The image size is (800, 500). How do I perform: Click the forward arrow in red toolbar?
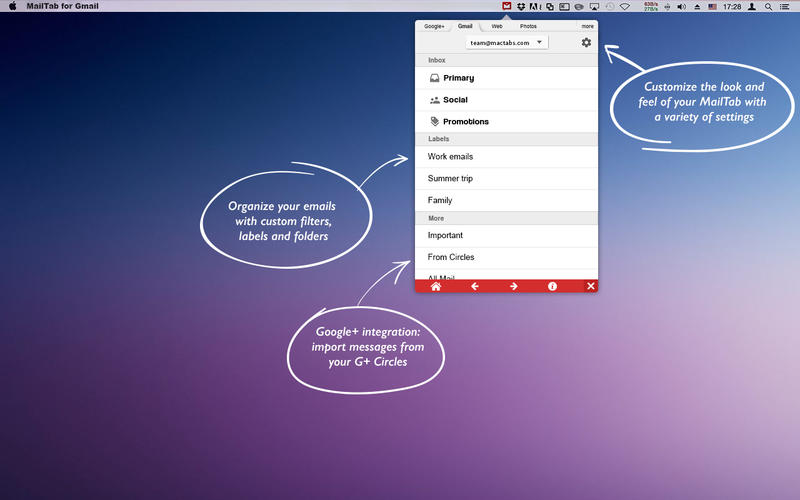point(513,286)
